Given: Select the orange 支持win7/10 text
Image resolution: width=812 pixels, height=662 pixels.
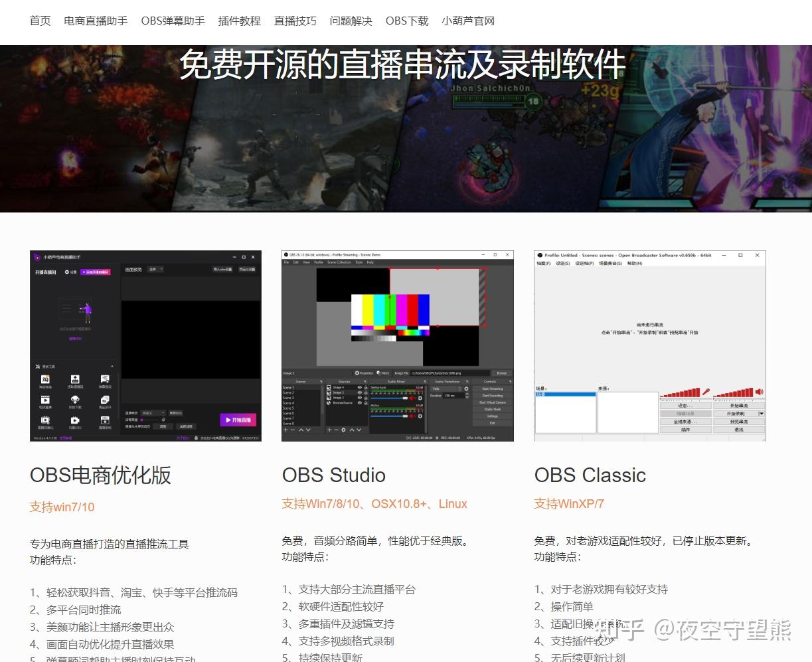Looking at the screenshot, I should 62,507.
